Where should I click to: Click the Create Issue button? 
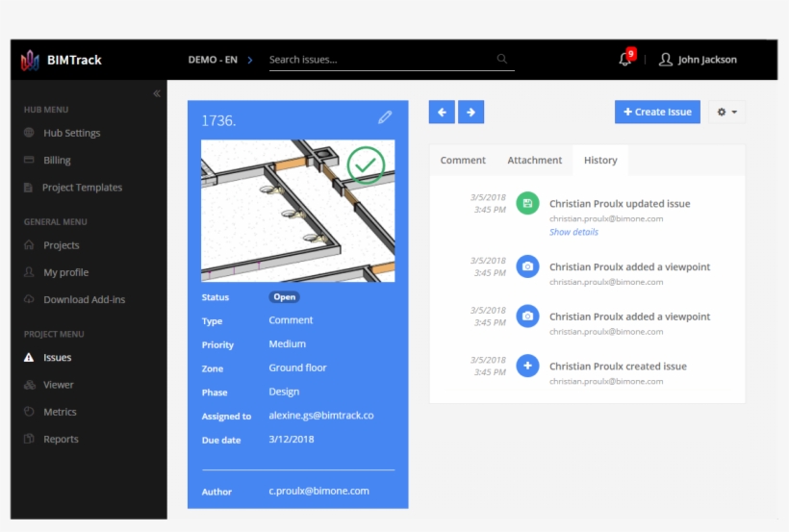(657, 112)
